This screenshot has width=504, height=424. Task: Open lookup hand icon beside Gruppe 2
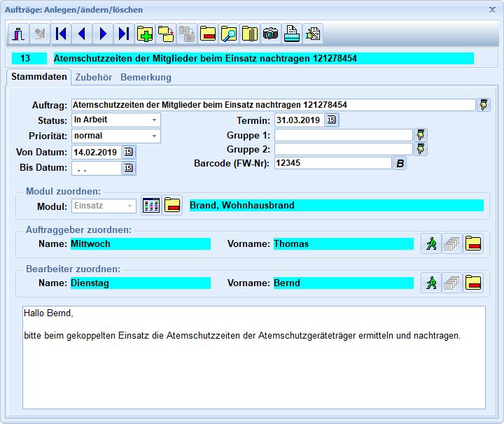pyautogui.click(x=421, y=149)
